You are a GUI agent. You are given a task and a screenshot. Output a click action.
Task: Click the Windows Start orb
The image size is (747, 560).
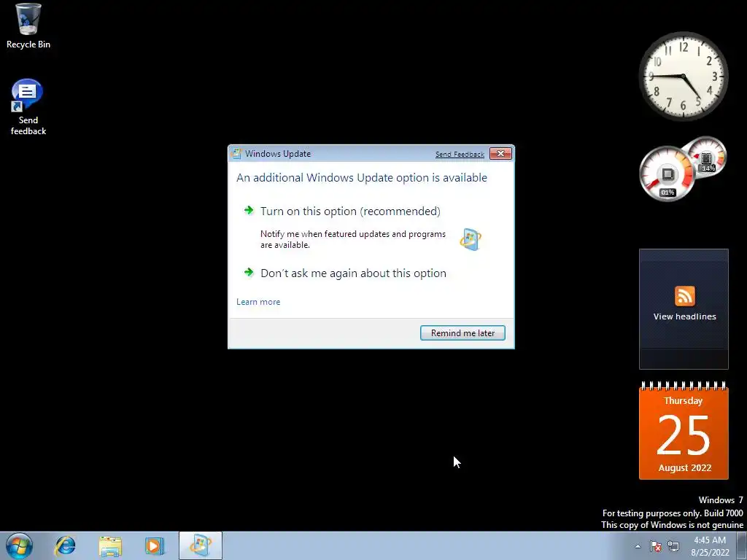coord(20,545)
